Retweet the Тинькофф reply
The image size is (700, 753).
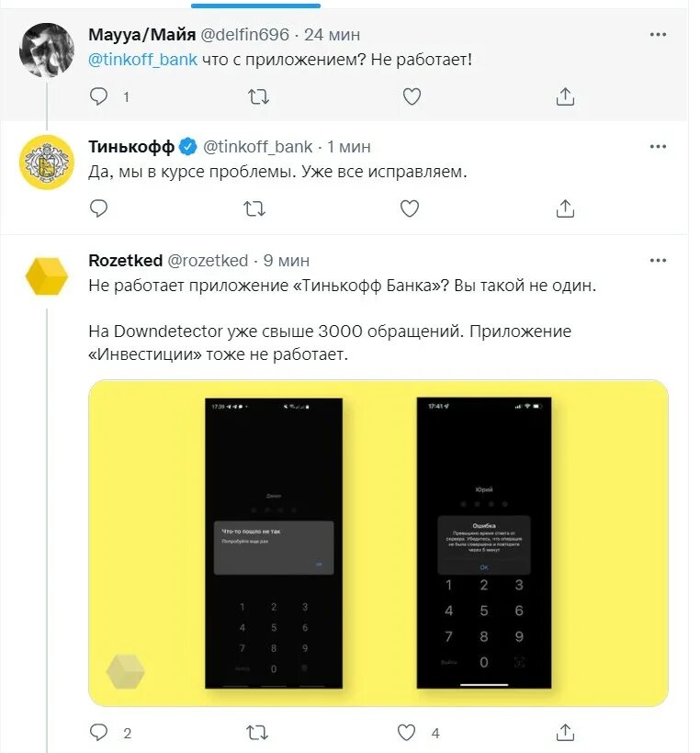(254, 208)
